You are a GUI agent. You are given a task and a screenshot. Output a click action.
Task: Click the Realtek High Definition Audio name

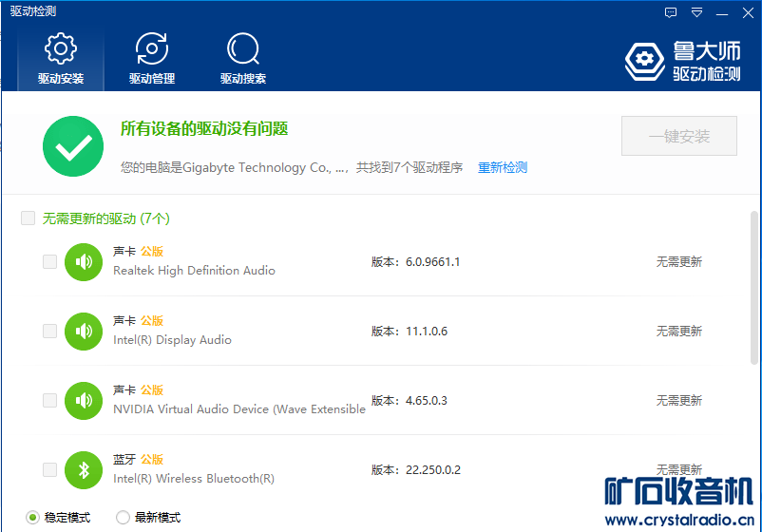point(194,271)
